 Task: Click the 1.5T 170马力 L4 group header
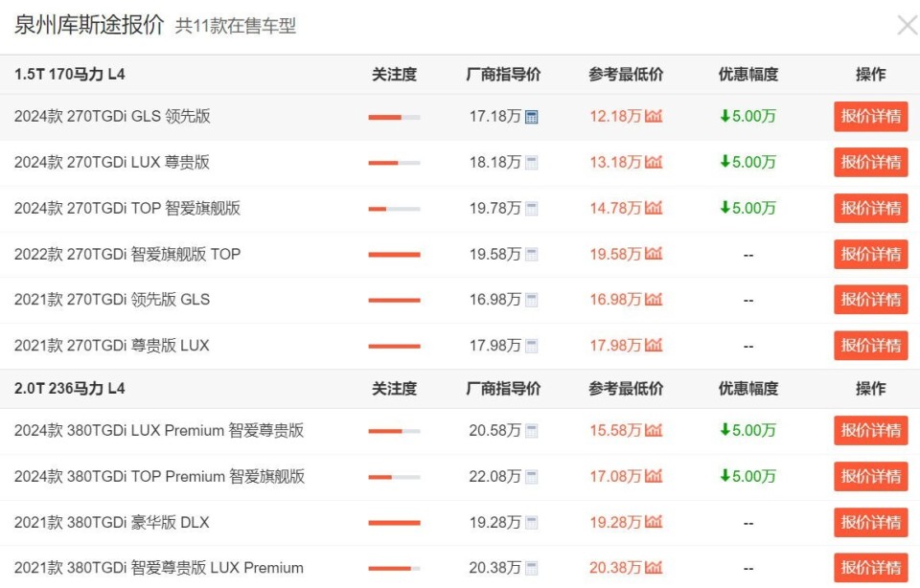(x=70, y=74)
